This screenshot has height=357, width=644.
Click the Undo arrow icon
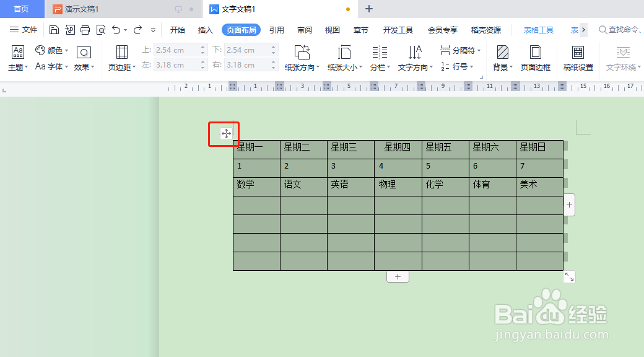point(116,29)
